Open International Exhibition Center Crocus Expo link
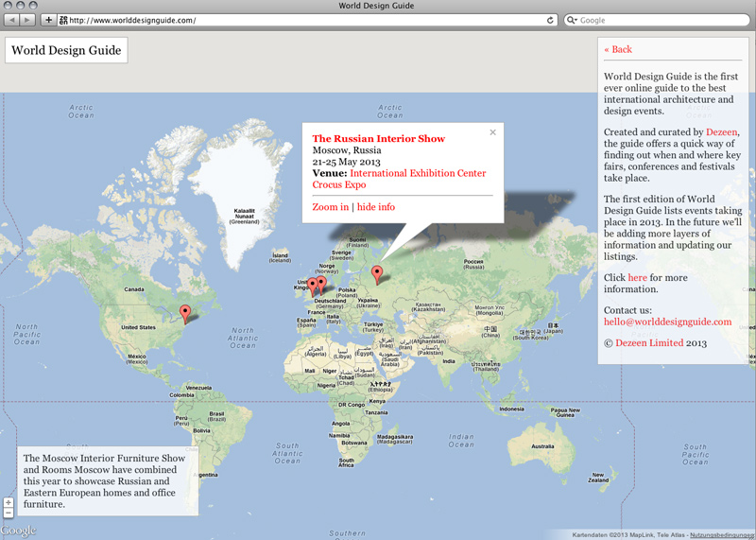This screenshot has height=540, width=756. tap(399, 179)
